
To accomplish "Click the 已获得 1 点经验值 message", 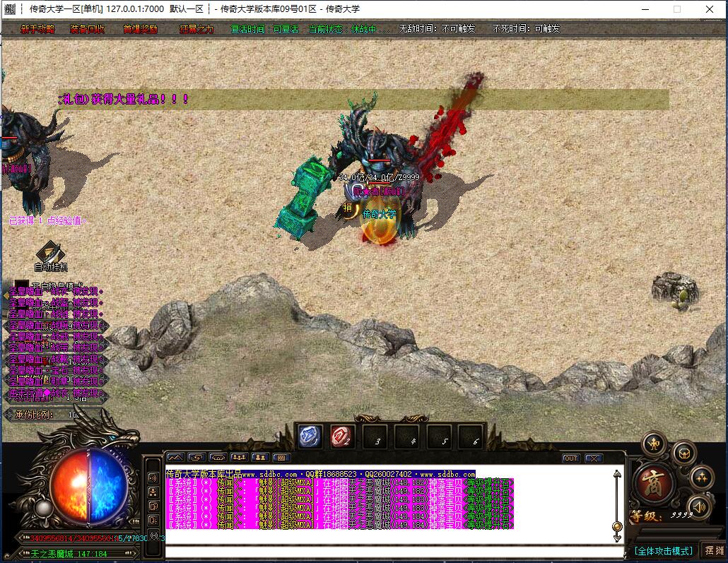I will coord(47,220).
